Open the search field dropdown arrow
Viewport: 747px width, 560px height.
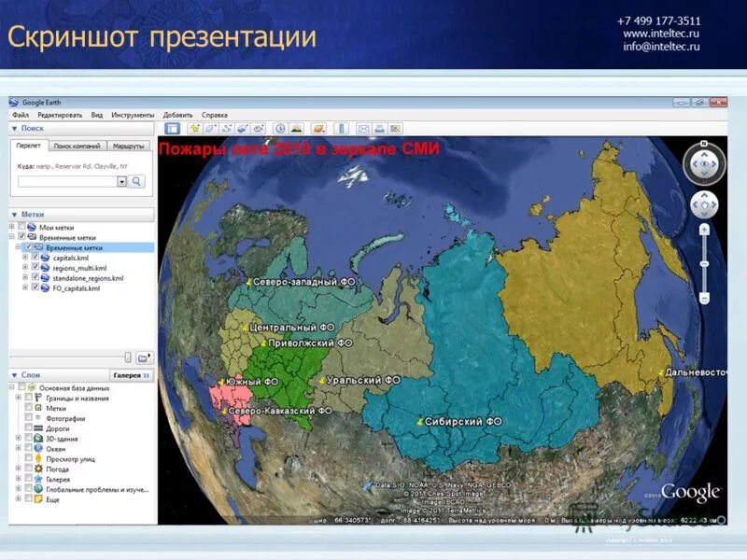click(x=122, y=181)
